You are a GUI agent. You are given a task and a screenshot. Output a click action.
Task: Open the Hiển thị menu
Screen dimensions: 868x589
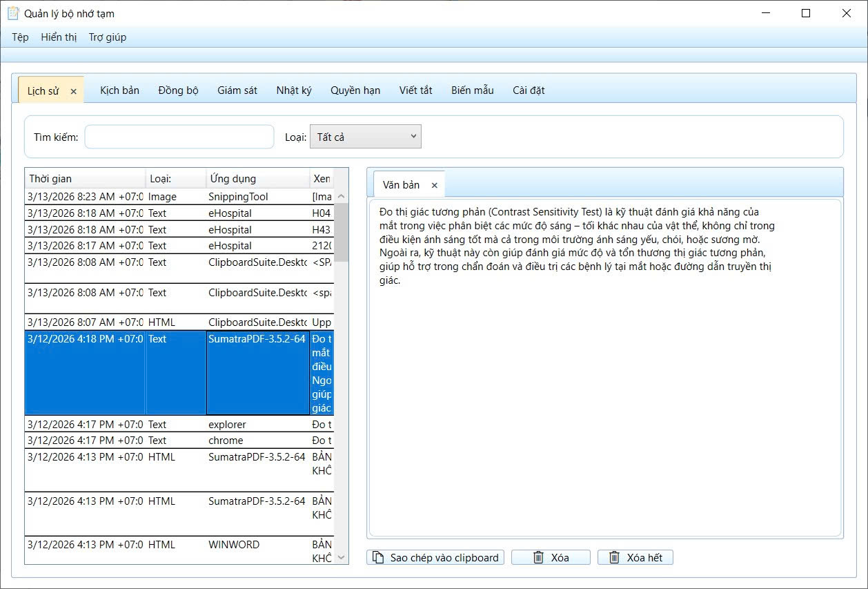pyautogui.click(x=59, y=37)
